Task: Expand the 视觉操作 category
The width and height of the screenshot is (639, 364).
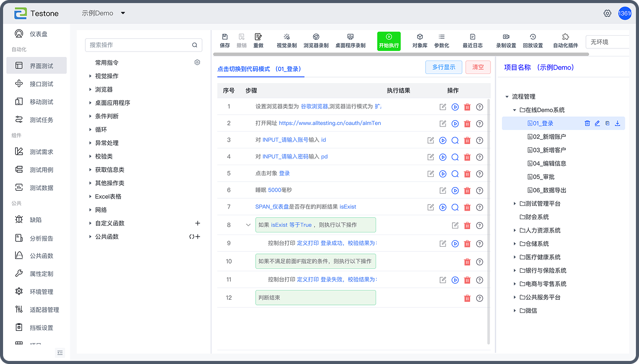Action: 90,76
